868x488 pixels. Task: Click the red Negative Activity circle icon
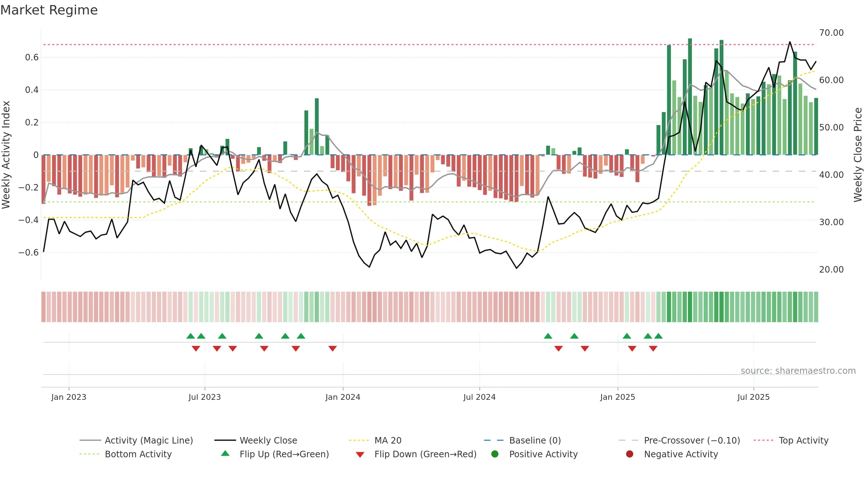coord(630,454)
